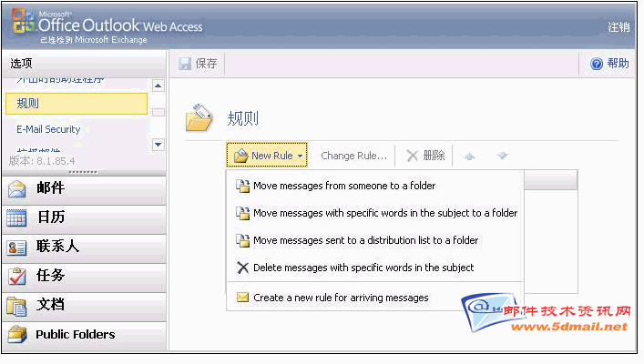Open E-Mail Security in options list
Viewport: 644px width, 364px height.
pos(48,129)
